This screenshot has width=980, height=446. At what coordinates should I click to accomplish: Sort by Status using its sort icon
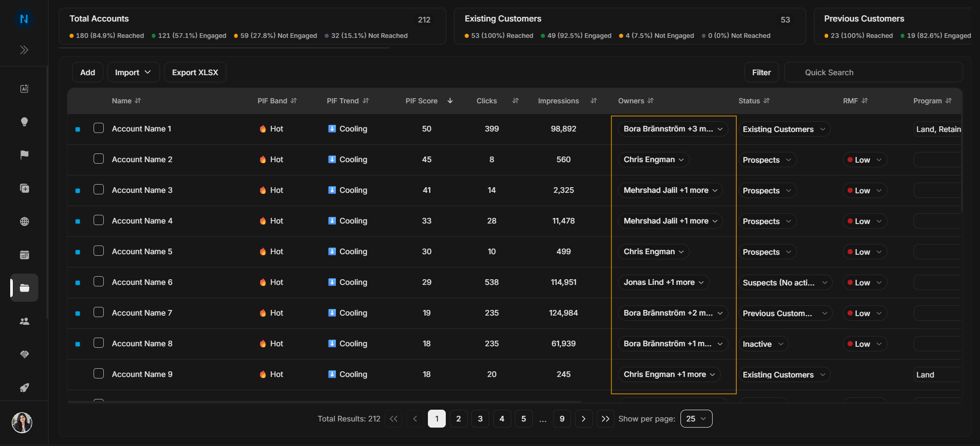coord(766,101)
